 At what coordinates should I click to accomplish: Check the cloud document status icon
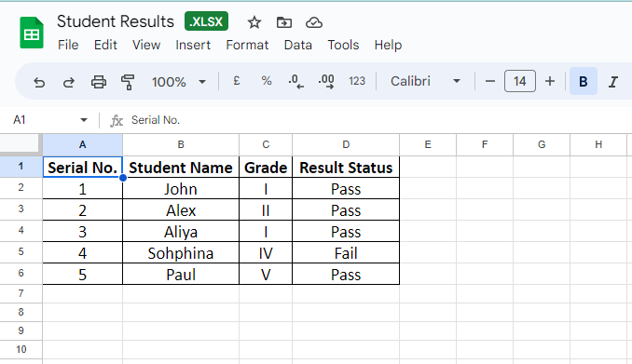(314, 22)
